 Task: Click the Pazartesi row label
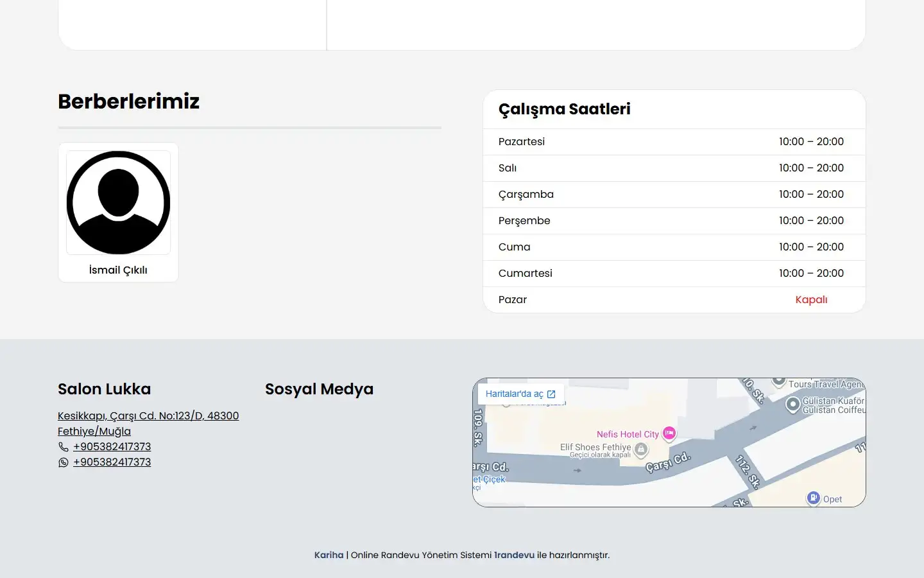click(x=522, y=141)
